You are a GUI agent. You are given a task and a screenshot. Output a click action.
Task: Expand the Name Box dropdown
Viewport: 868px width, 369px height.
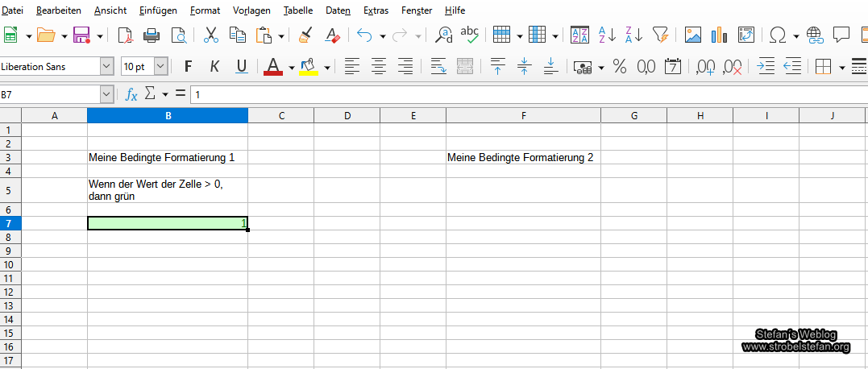107,94
